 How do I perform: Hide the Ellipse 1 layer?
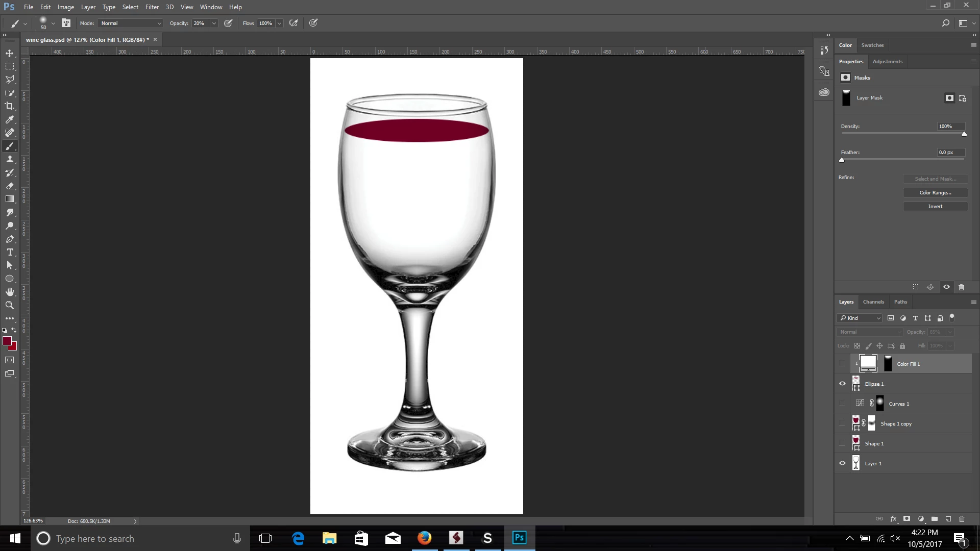tap(842, 384)
